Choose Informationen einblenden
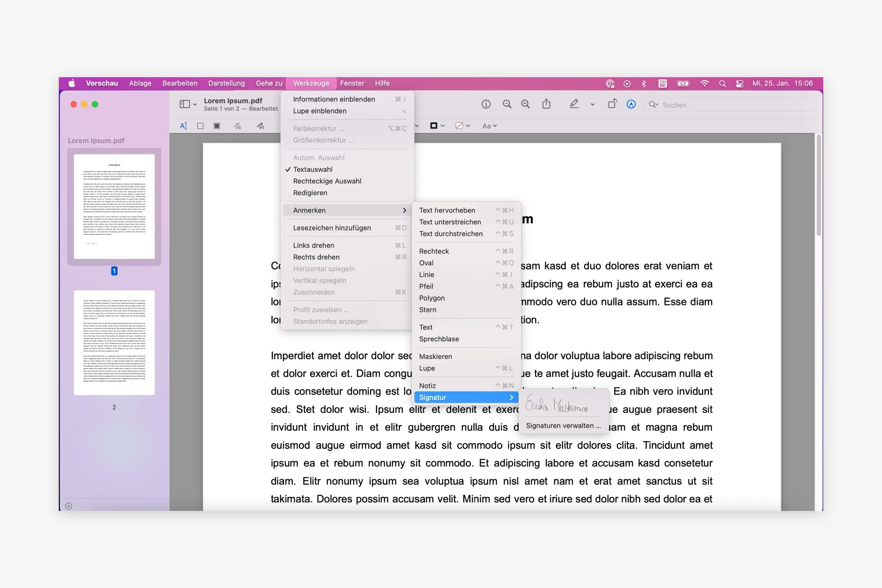 (347, 99)
